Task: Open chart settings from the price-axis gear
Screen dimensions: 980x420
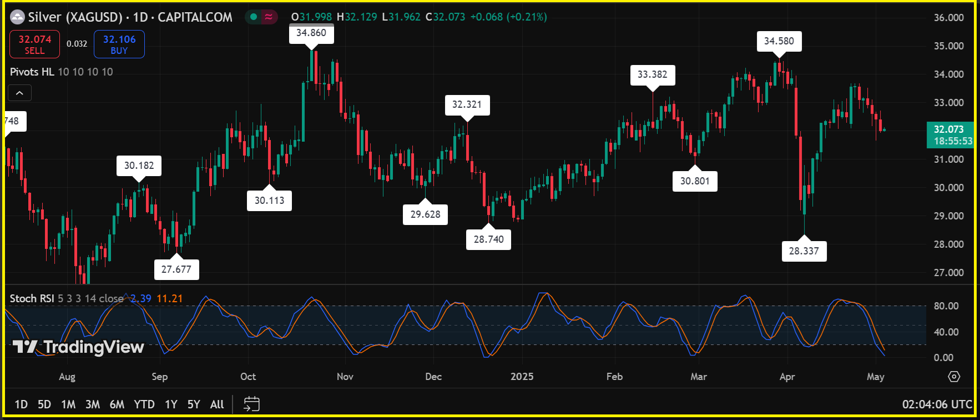Action: 954,377
